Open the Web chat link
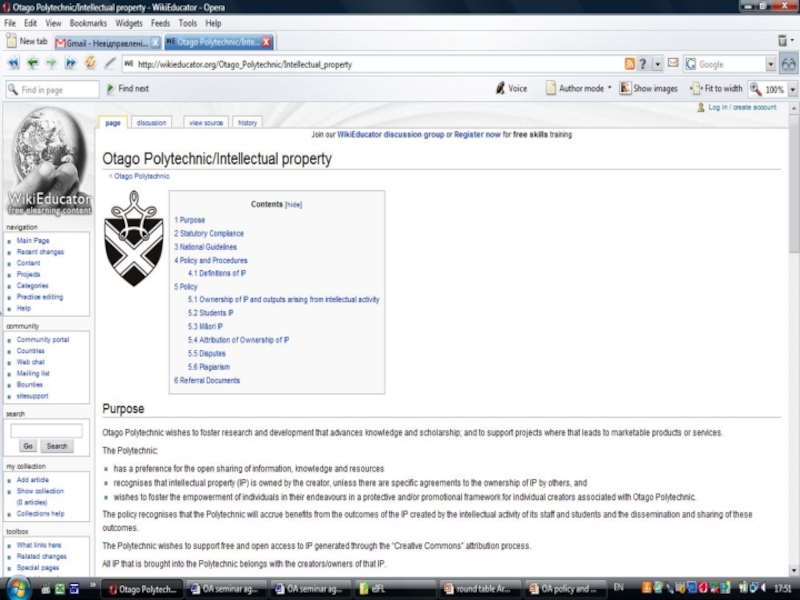 click(31, 362)
